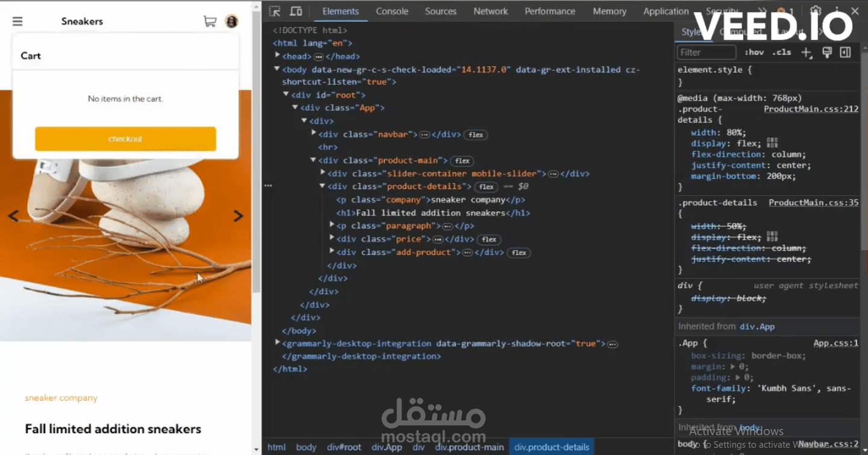Image resolution: width=868 pixels, height=455 pixels.
Task: Open the Network tab
Action: pyautogui.click(x=491, y=11)
